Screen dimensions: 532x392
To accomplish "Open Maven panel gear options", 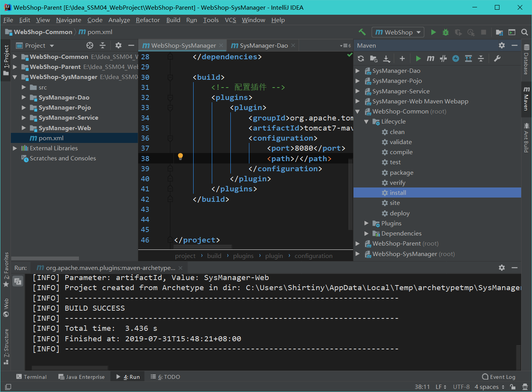I will click(502, 45).
